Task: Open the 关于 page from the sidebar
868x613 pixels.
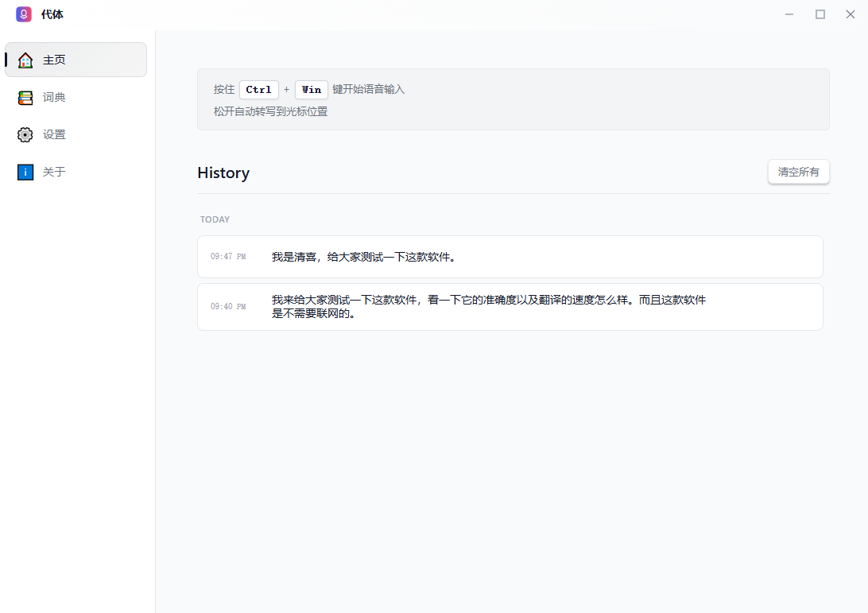Action: 53,172
